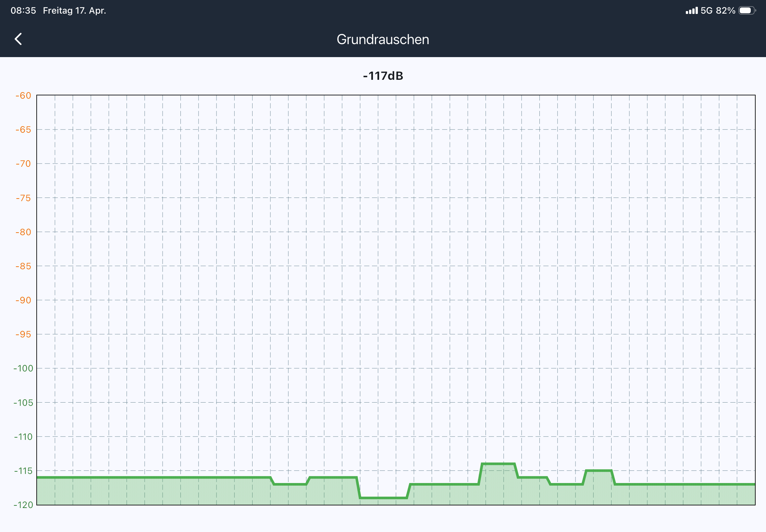Tap the battery icon in status bar

click(747, 11)
